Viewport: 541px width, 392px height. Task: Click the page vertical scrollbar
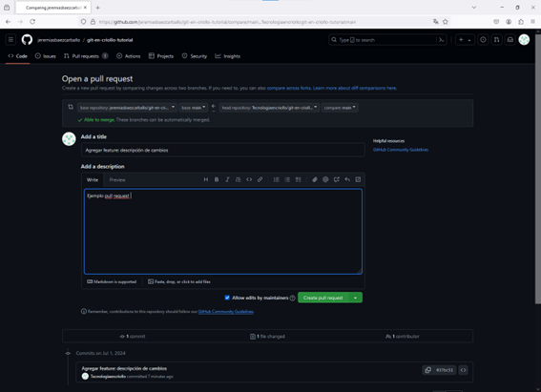(x=537, y=169)
